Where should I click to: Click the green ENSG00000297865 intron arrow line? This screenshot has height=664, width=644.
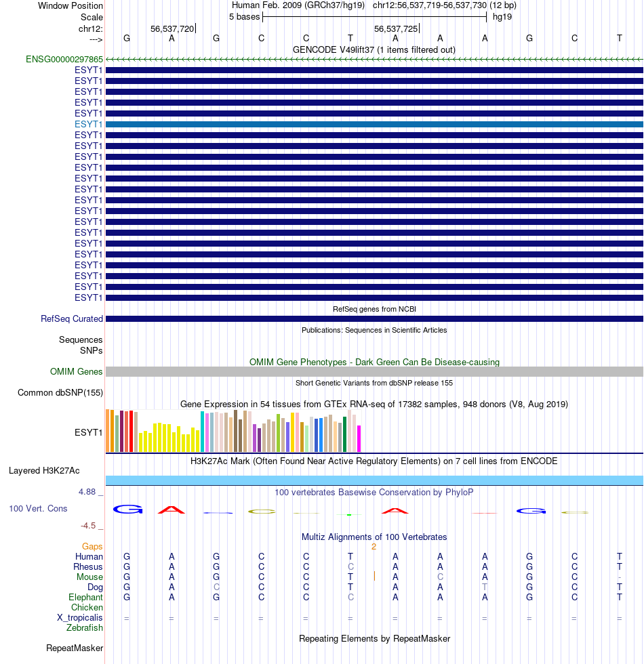click(x=374, y=60)
